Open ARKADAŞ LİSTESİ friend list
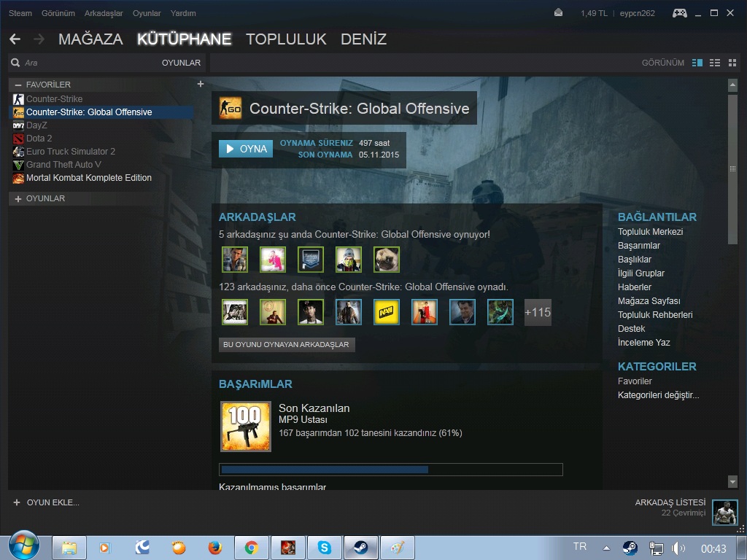 tap(670, 502)
